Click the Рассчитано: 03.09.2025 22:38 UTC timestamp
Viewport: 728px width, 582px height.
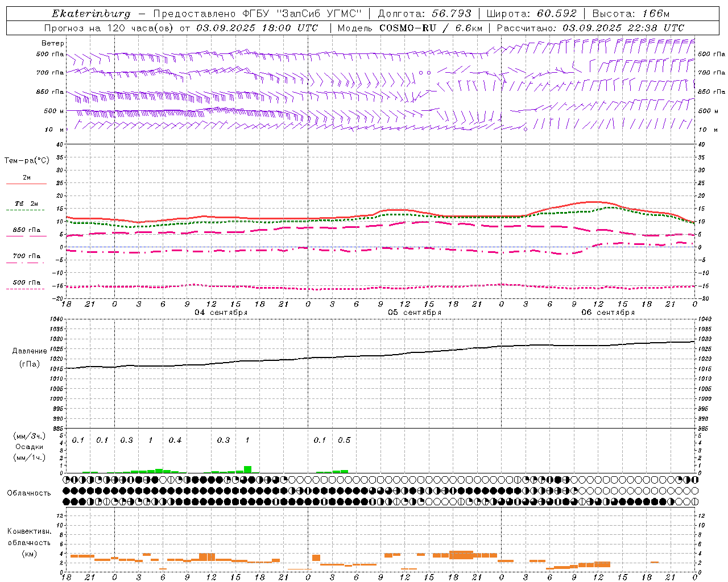click(x=590, y=28)
